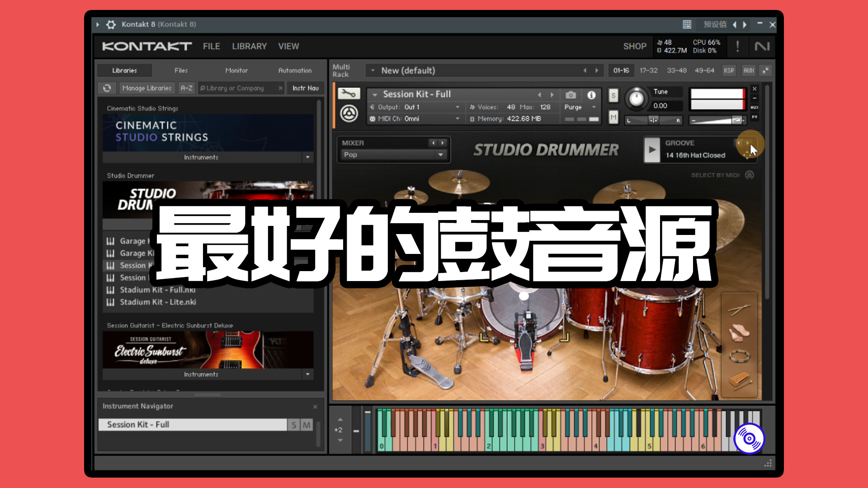Switch to the Files tab
Screen dimensions: 868x488
[181, 70]
